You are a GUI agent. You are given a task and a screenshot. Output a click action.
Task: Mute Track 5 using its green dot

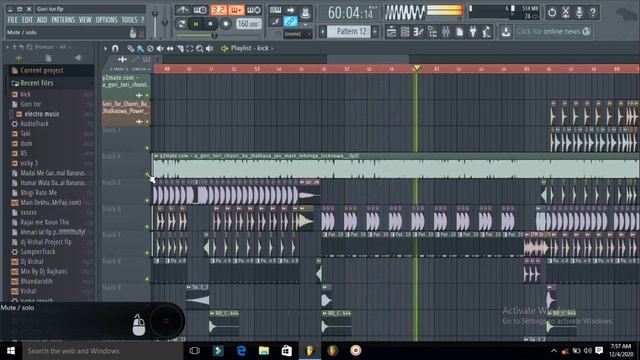pos(147,200)
